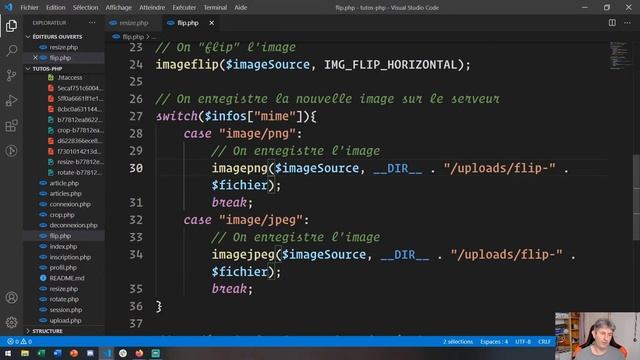Click the errors and warnings status indicator
The height and width of the screenshot is (360, 640).
pos(19,341)
